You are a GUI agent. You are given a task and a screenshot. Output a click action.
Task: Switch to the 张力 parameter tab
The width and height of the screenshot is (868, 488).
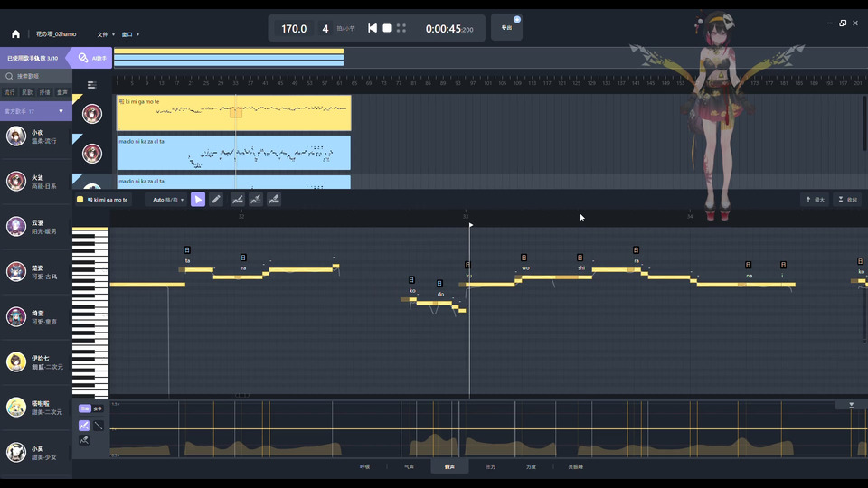490,467
